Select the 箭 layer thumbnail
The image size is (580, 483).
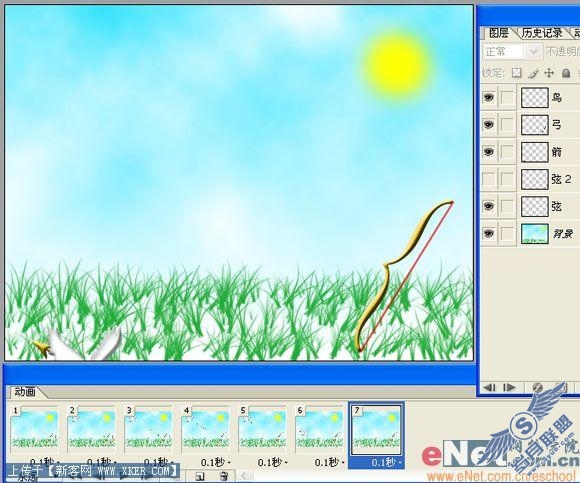[x=535, y=152]
